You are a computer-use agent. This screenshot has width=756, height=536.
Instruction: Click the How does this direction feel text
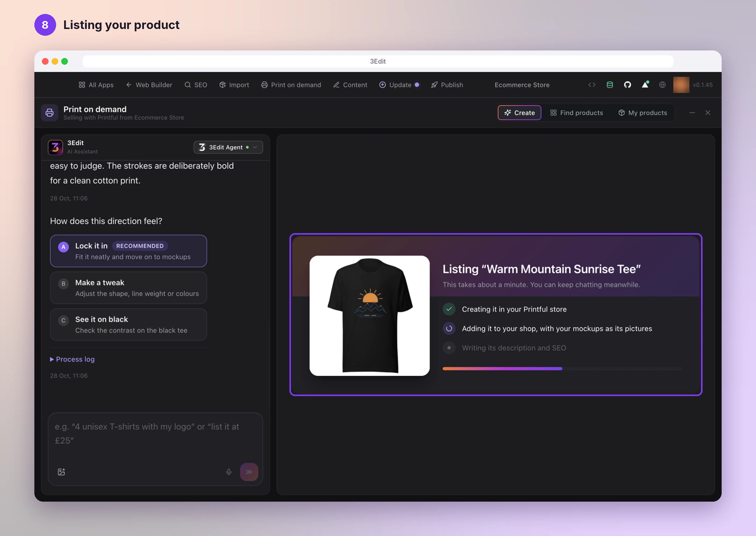106,221
